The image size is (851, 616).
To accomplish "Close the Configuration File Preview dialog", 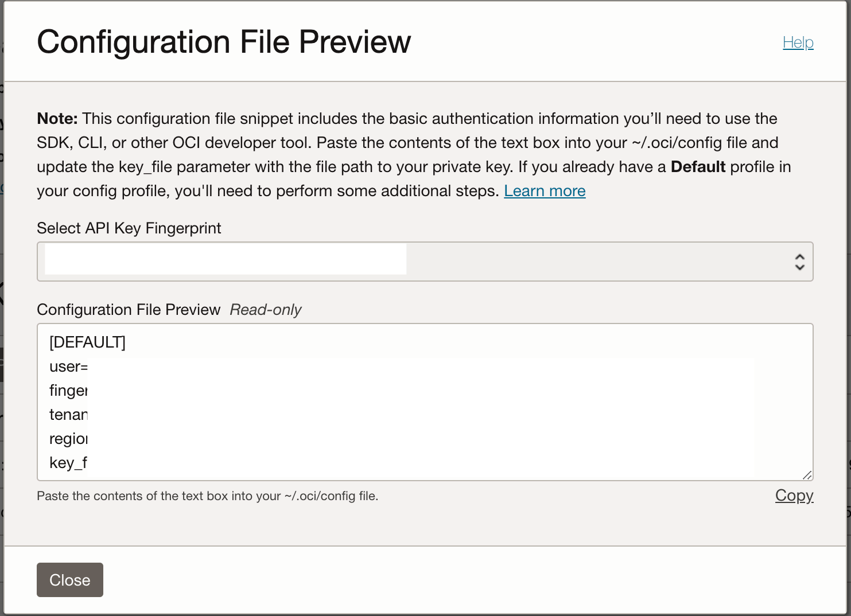I will (x=70, y=580).
